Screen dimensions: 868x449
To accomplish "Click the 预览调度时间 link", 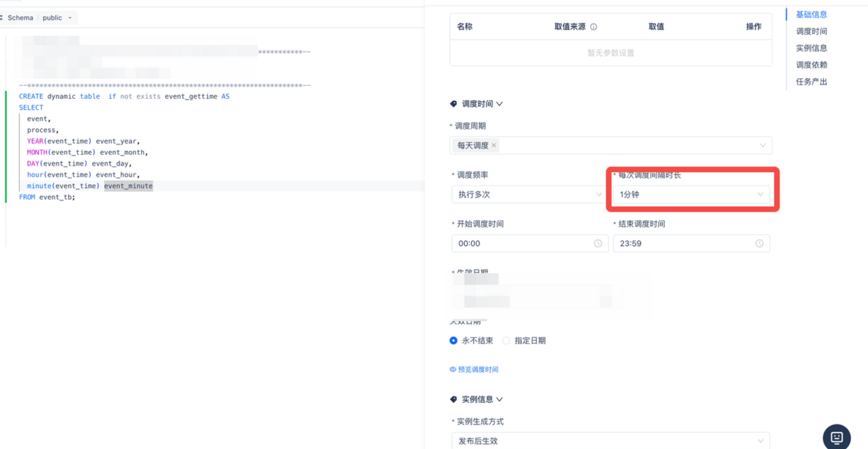I will pyautogui.click(x=478, y=369).
